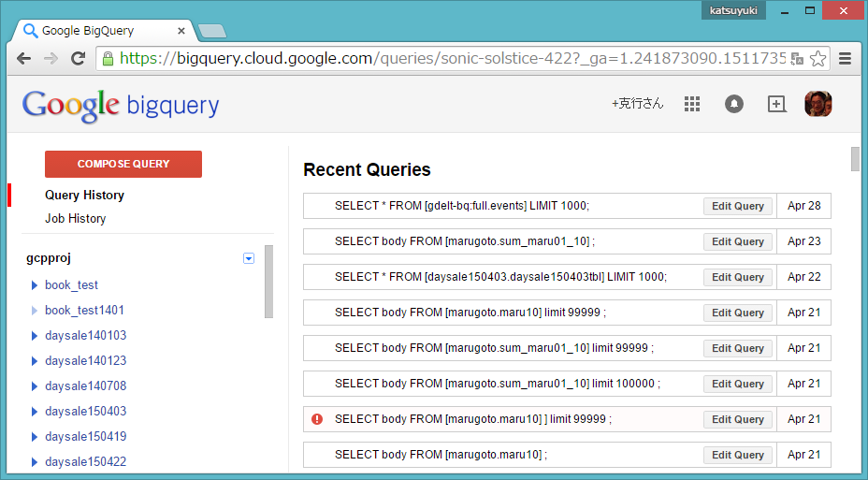
Task: Edit Query for daysale150403tbl query
Action: 738,277
